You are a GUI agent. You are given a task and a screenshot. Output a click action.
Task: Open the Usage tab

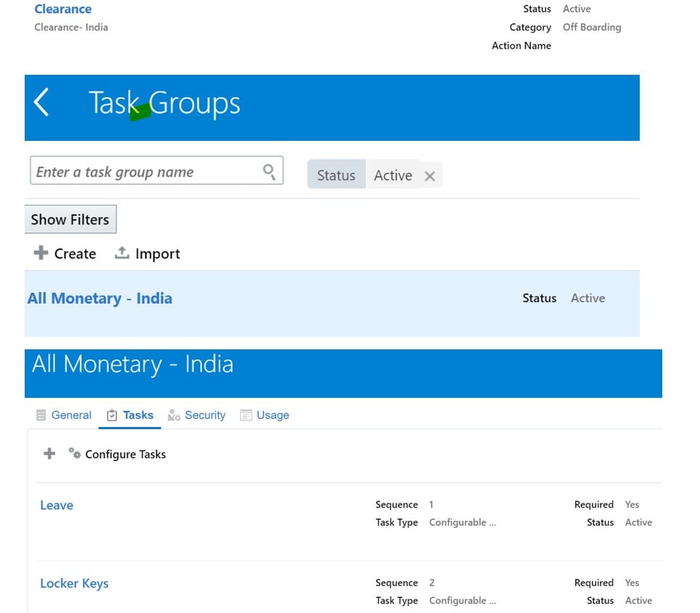pos(270,415)
